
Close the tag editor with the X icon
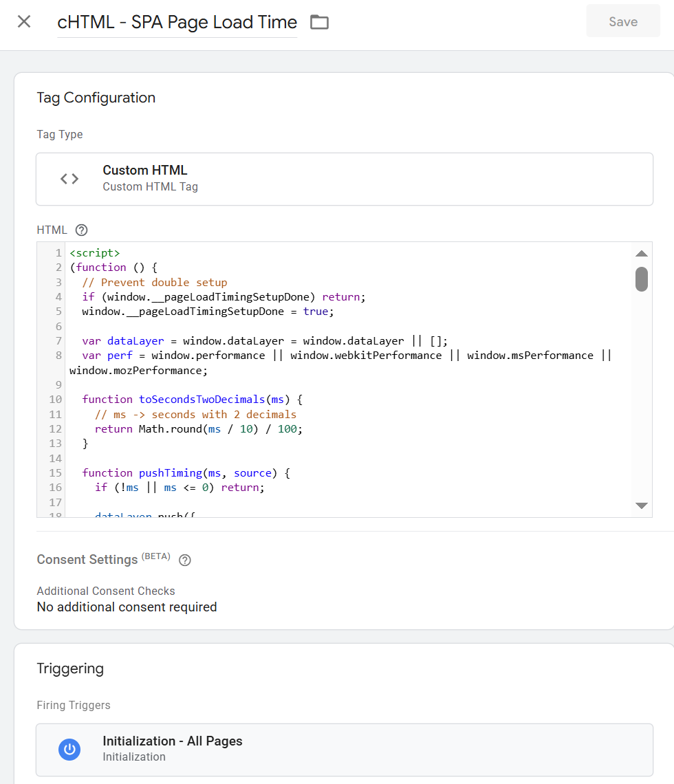[24, 21]
